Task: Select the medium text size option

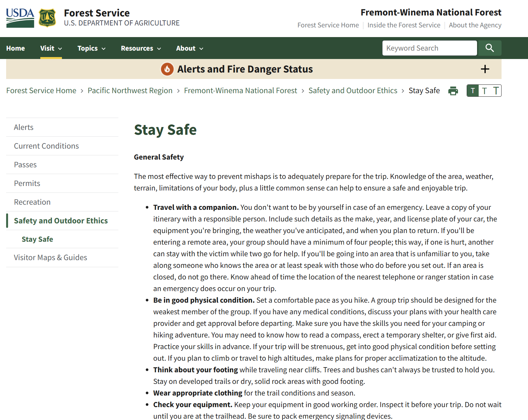Action: pos(484,91)
